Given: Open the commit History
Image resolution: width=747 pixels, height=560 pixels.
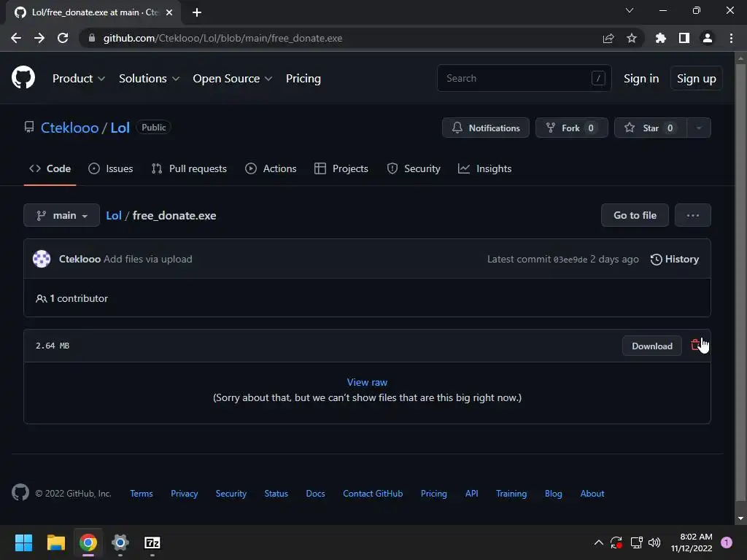Looking at the screenshot, I should tap(675, 259).
